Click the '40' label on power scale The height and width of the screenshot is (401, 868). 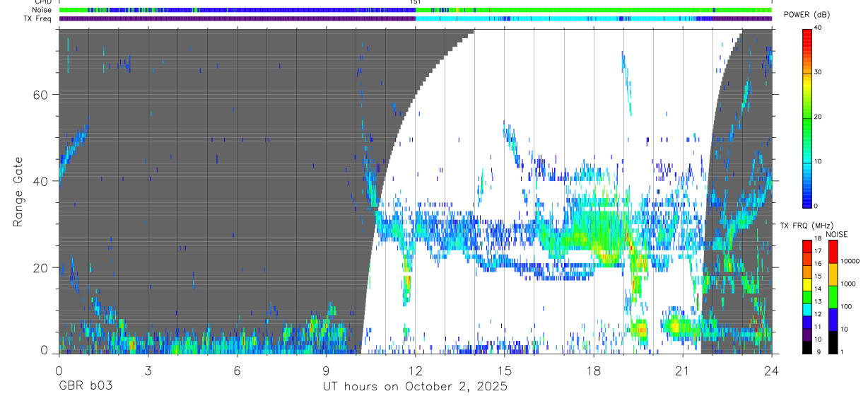[x=819, y=28]
